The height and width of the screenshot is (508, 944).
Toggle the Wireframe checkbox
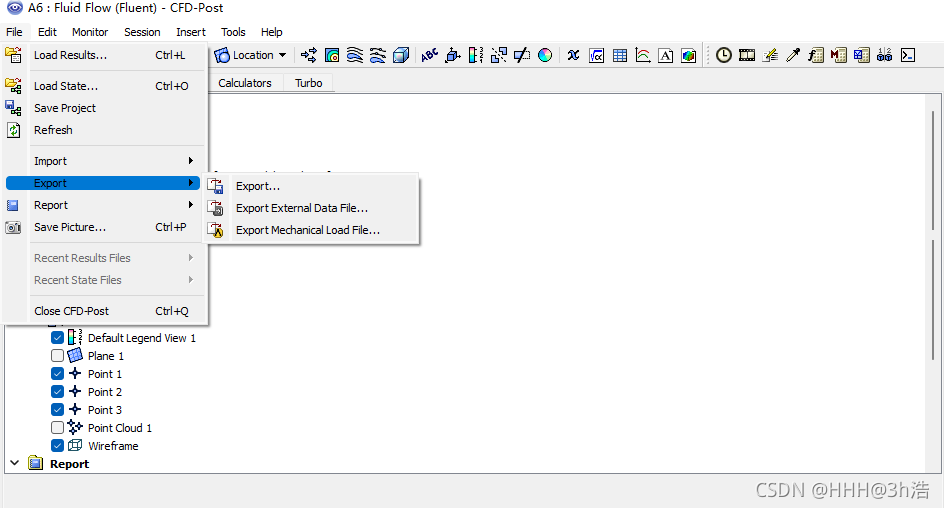[x=57, y=446]
